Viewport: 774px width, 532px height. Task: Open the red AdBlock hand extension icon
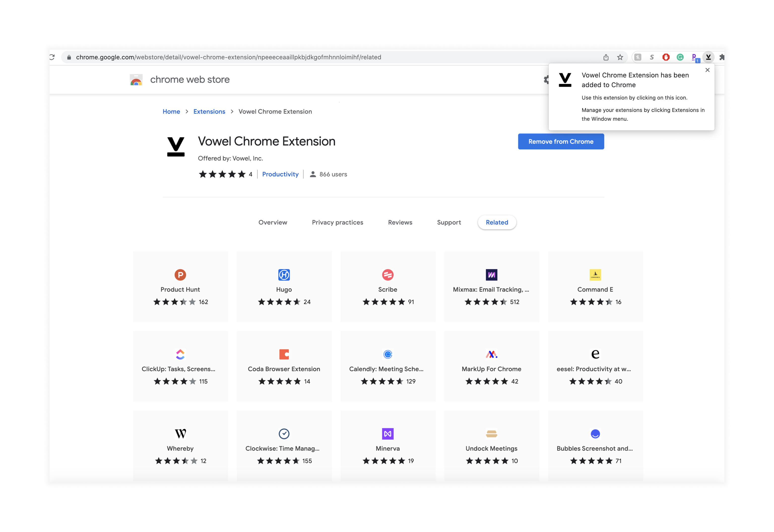pyautogui.click(x=666, y=57)
